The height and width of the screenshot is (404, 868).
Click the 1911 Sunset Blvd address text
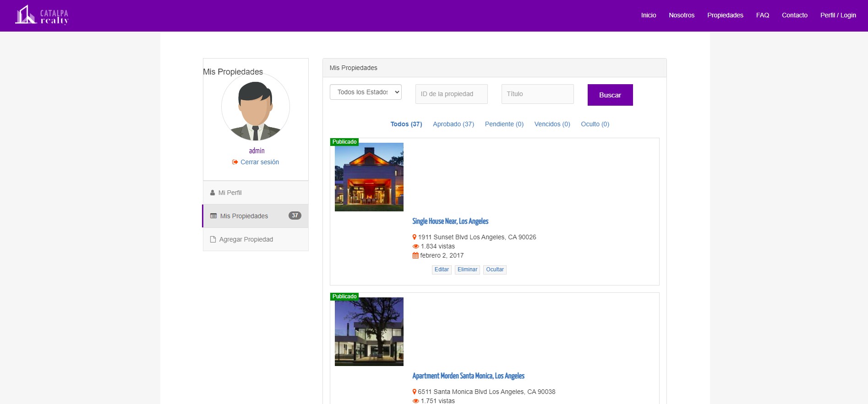click(x=477, y=237)
